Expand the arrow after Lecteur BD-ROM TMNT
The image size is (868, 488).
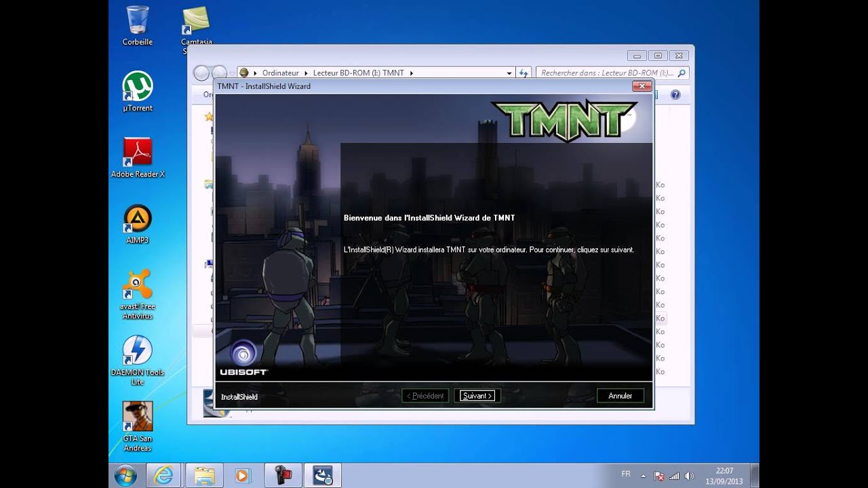pyautogui.click(x=412, y=73)
